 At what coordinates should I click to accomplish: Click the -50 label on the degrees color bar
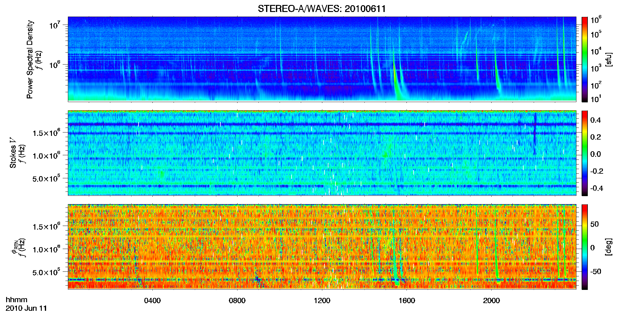tap(596, 271)
